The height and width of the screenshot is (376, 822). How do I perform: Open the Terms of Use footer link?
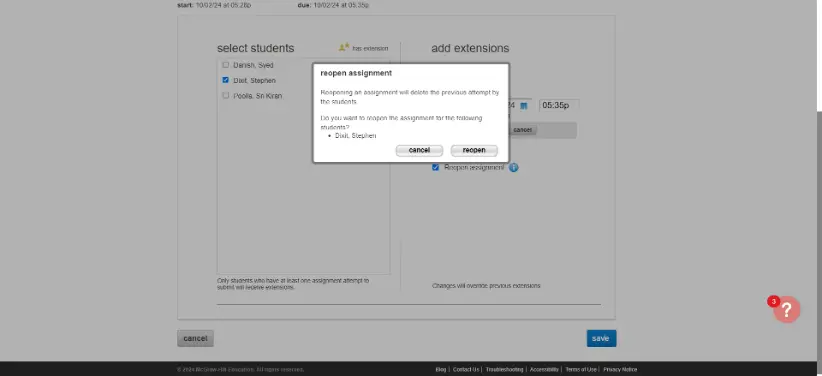[581, 370]
